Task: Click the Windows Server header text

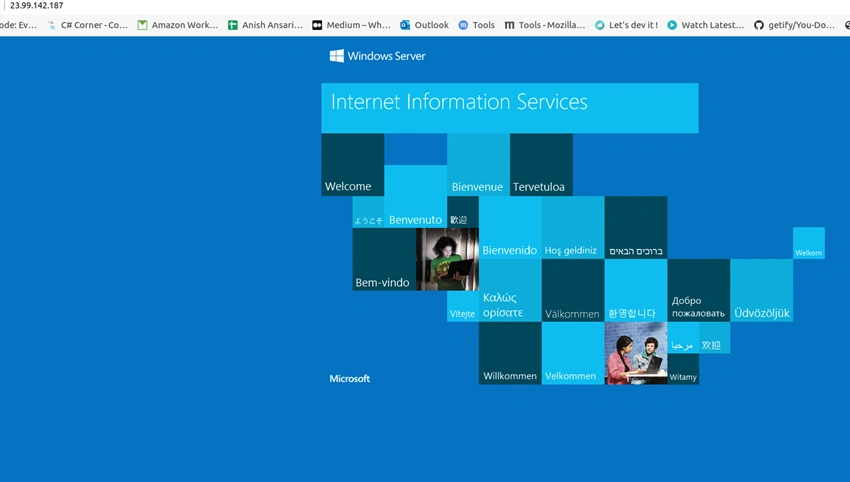Action: [387, 56]
